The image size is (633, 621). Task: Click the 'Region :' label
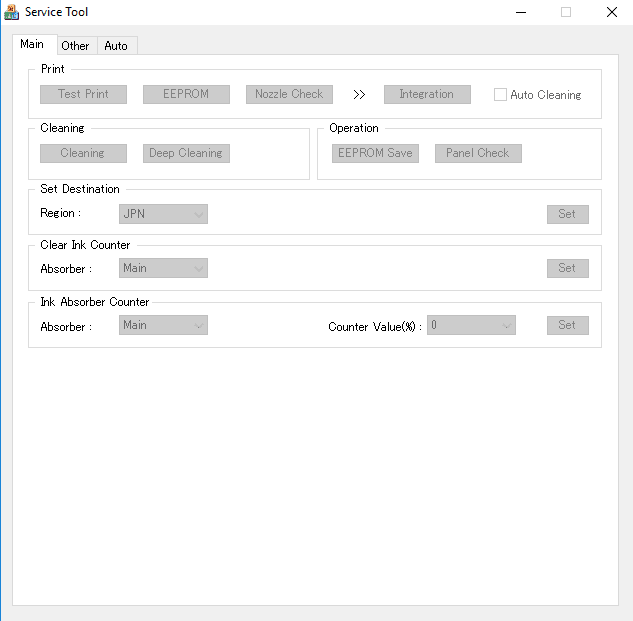[x=61, y=213]
